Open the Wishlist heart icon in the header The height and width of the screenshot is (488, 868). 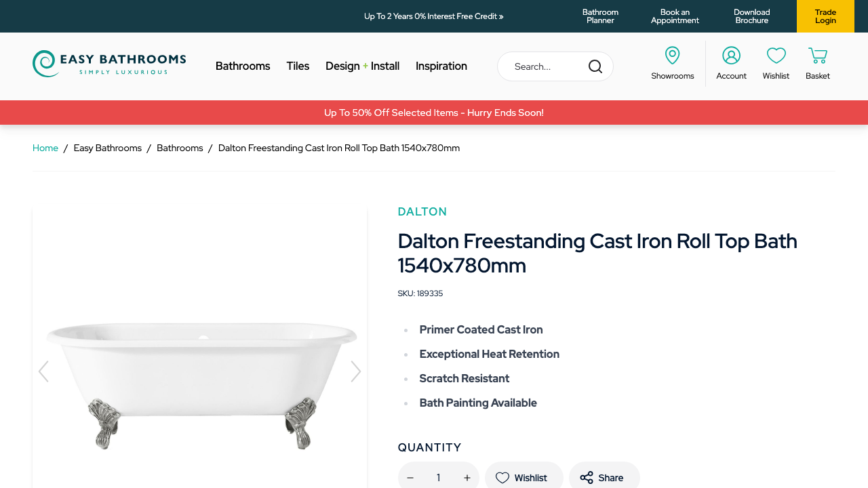pyautogui.click(x=776, y=55)
